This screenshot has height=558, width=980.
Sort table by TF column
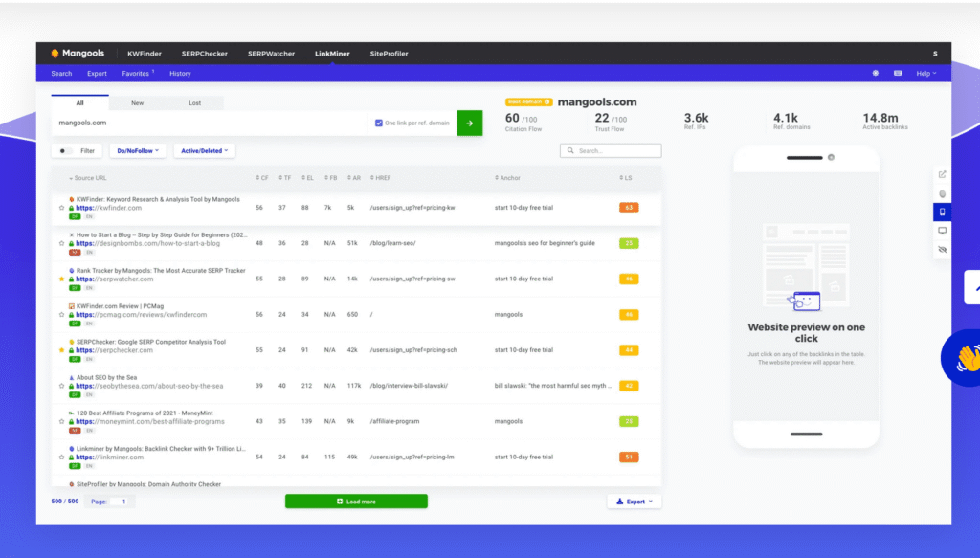[x=285, y=178]
